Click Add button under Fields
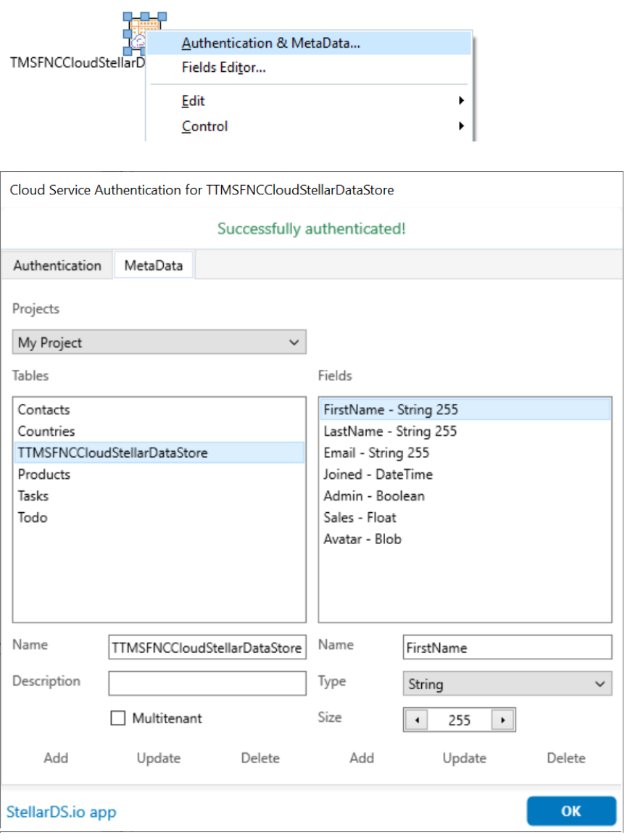Screen dimensions: 630x840 (362, 757)
